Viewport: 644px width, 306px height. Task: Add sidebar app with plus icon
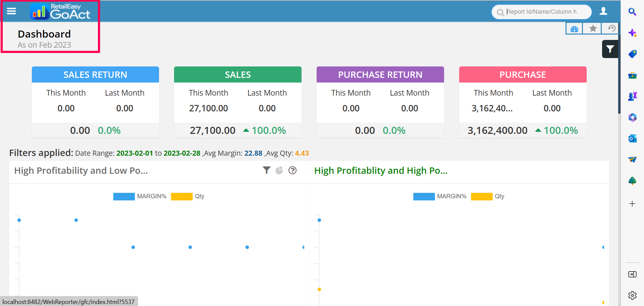tap(632, 204)
